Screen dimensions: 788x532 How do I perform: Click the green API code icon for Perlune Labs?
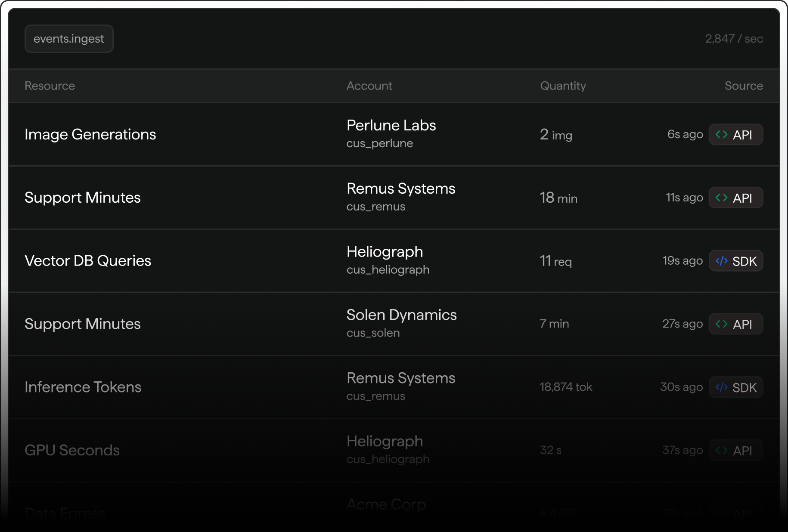pyautogui.click(x=721, y=135)
